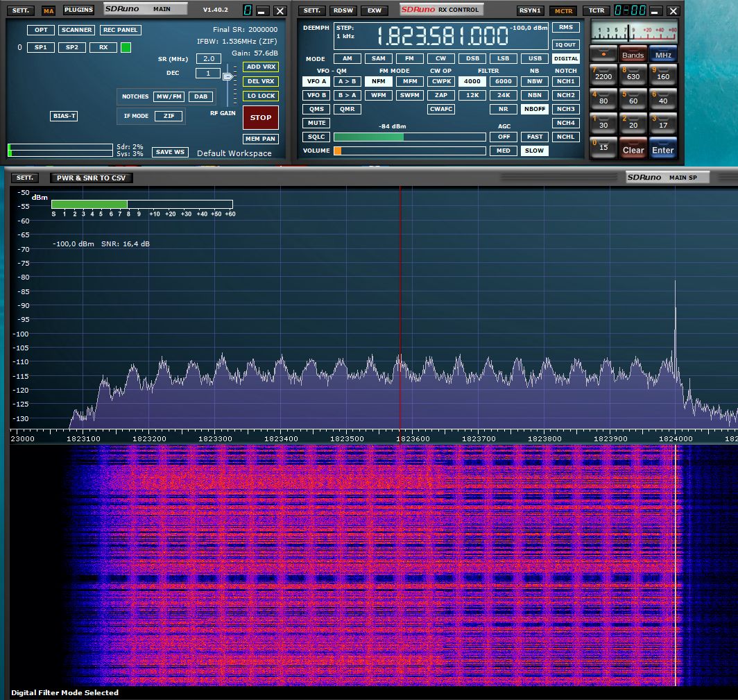The height and width of the screenshot is (700, 738).
Task: Open the PLUGINS panel in Main
Action: click(78, 10)
